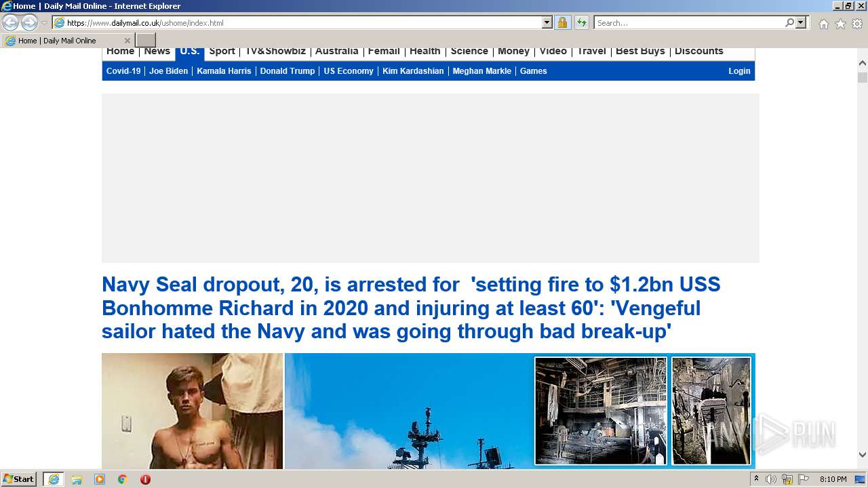Open the Health section
This screenshot has width=868, height=488.
[425, 52]
